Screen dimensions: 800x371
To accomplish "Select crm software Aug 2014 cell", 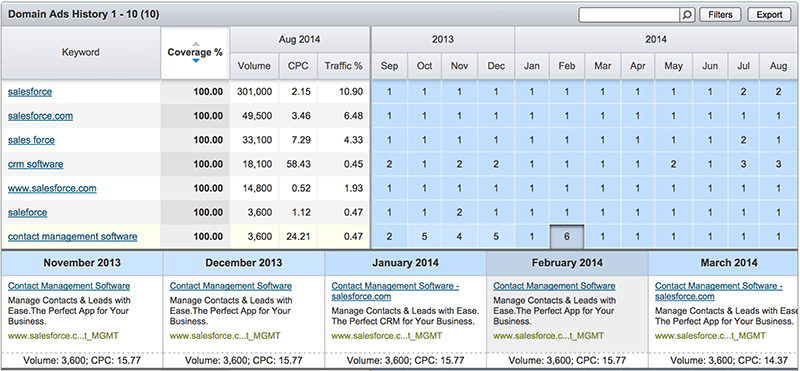I will tap(778, 164).
